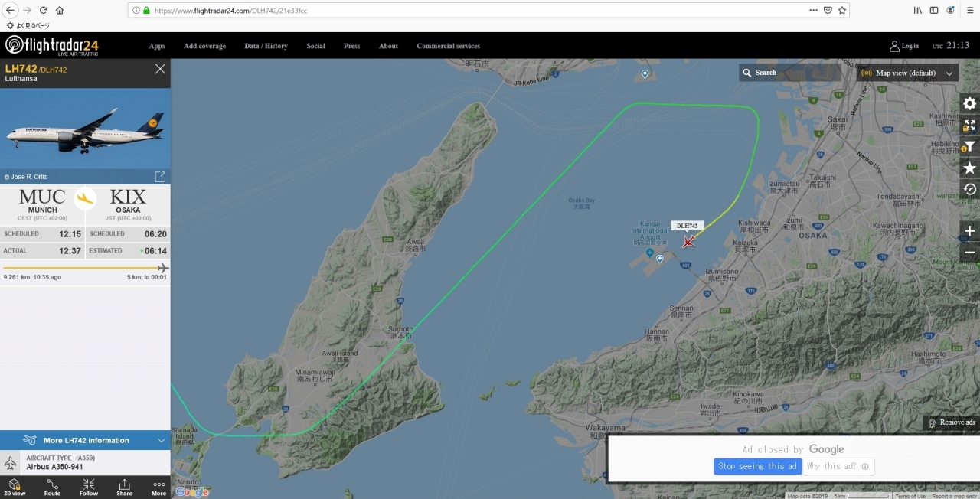Image resolution: width=980 pixels, height=499 pixels.
Task: Click the map Search field
Action: point(790,73)
